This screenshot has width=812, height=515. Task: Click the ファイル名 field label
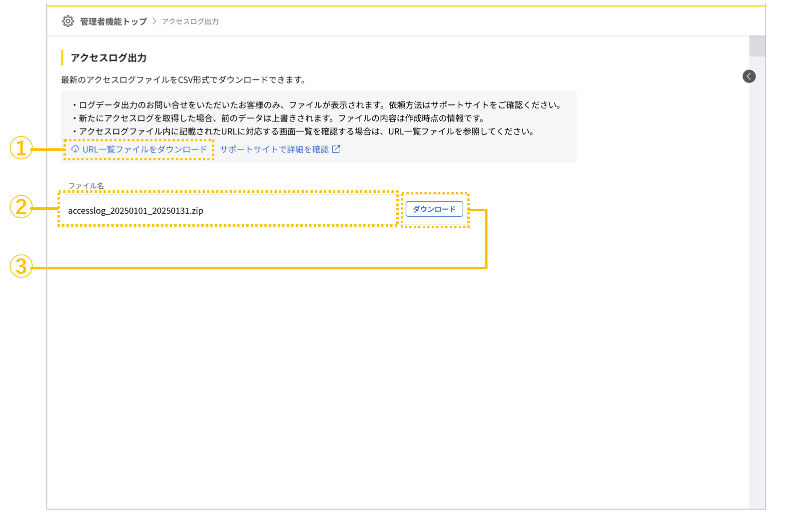tap(86, 185)
